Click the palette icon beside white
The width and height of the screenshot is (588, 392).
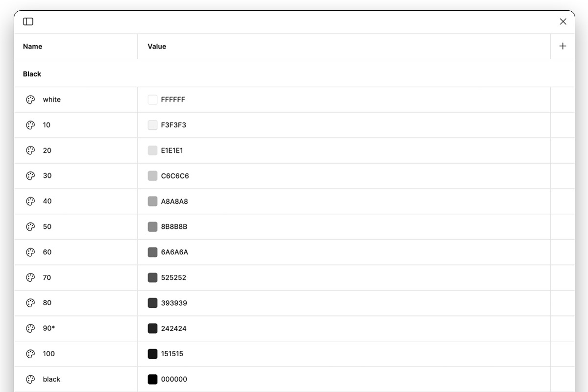[30, 99]
